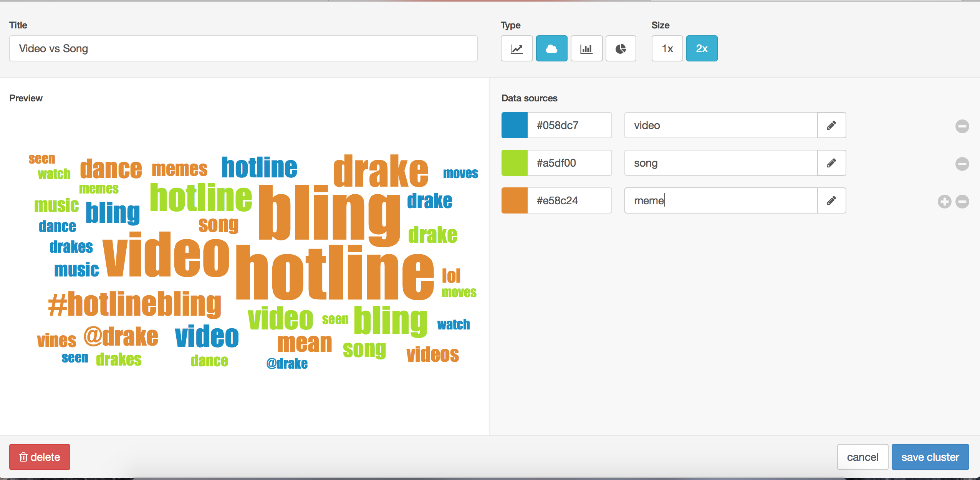Screen dimensions: 980x480
Task: Remove the video data source row
Action: click(x=962, y=126)
